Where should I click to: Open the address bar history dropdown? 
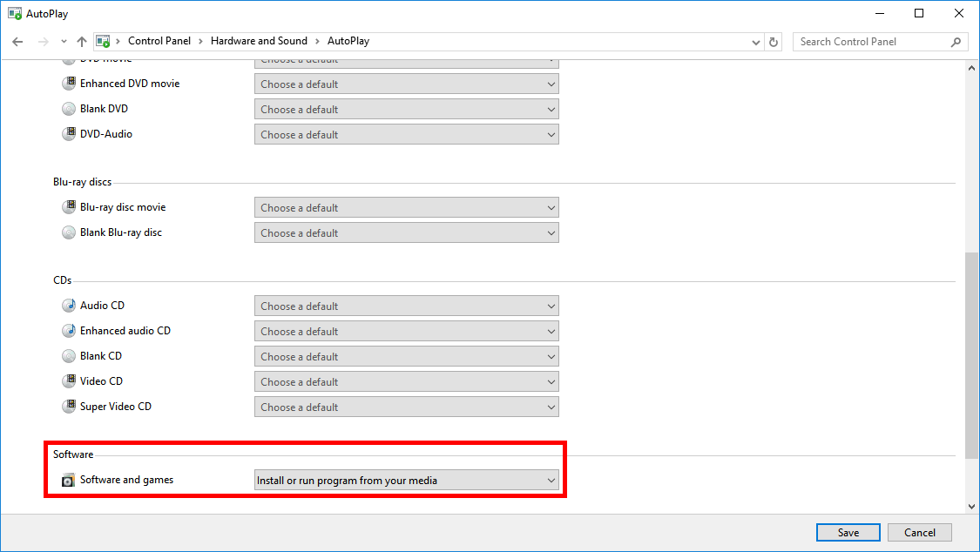click(x=755, y=42)
